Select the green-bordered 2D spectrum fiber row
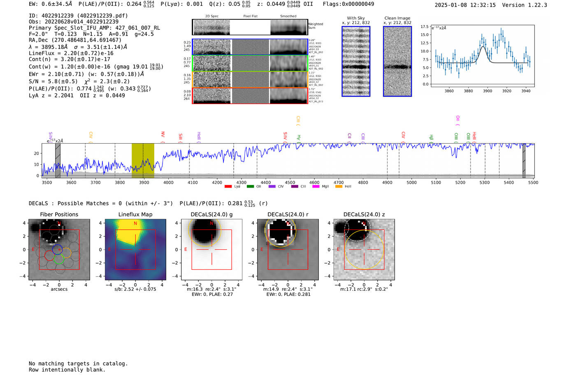576x392 pixels. click(250, 63)
